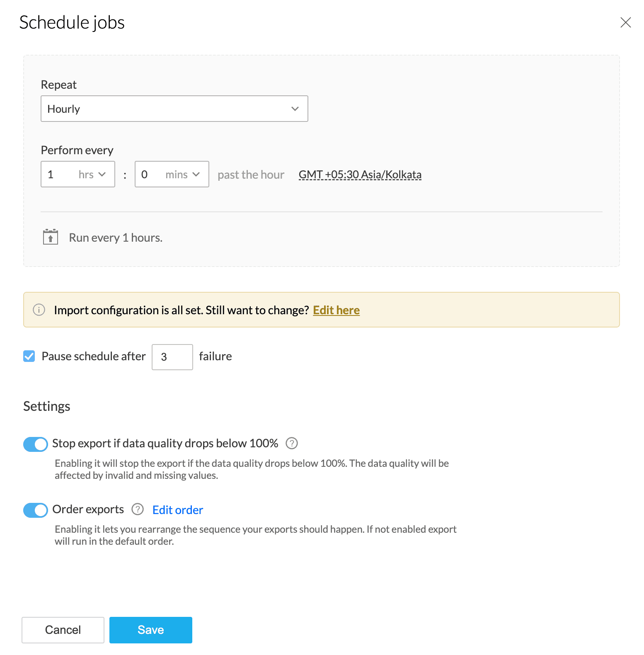This screenshot has height=655, width=644.
Task: Cancel scheduling the job
Action: point(63,630)
